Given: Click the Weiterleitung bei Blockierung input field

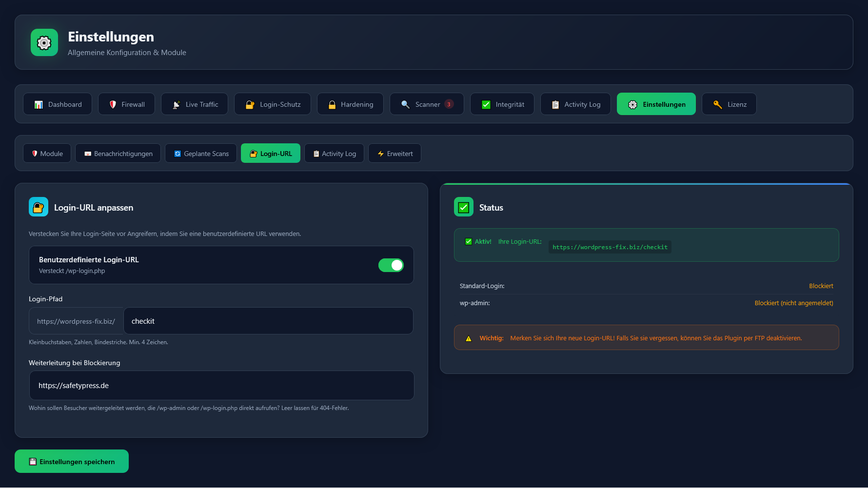Looking at the screenshot, I should [x=221, y=385].
